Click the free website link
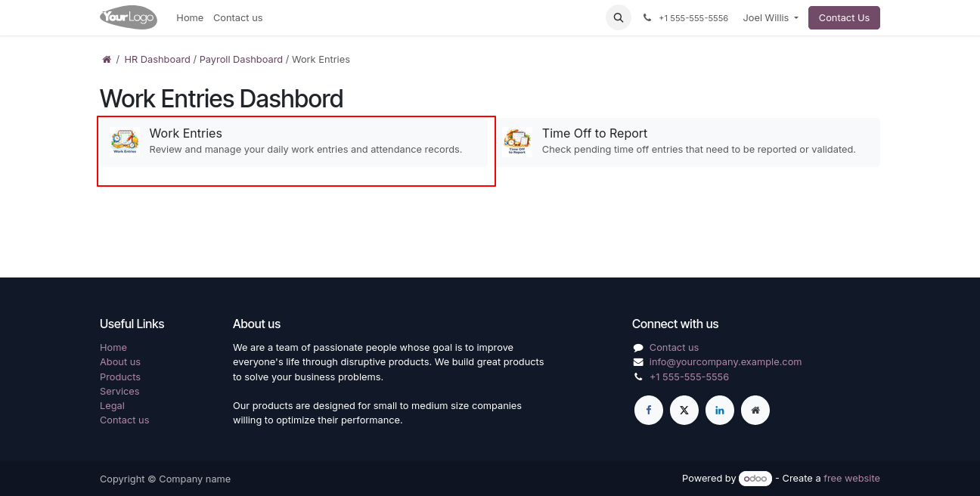This screenshot has height=496, width=980. pyautogui.click(x=851, y=479)
